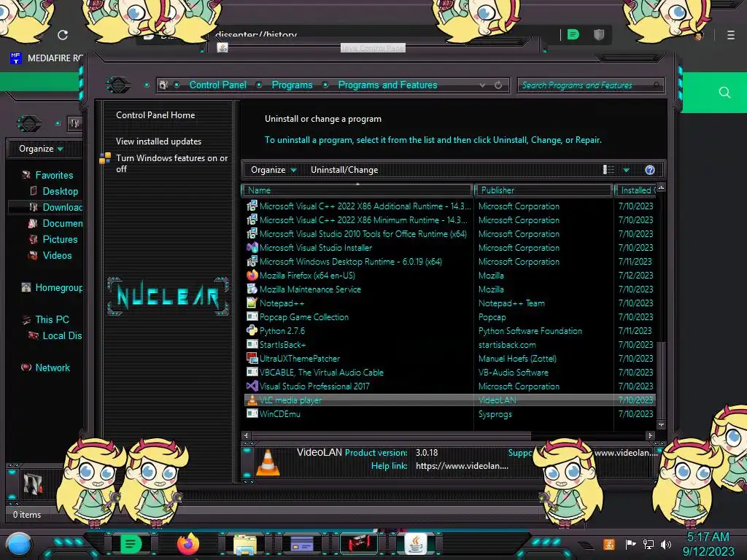Screen dimensions: 747x560
Task: Open the VideoLAN help link URL
Action: (462, 466)
